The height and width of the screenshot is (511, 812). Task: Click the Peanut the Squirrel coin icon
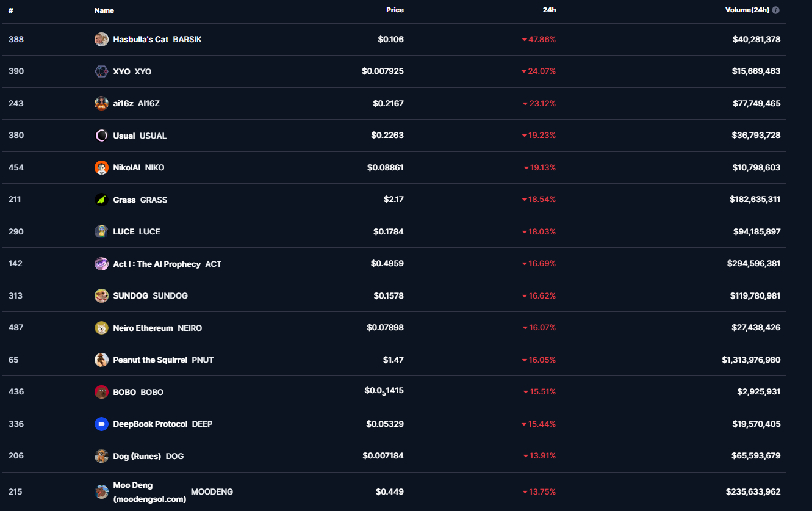(x=101, y=360)
